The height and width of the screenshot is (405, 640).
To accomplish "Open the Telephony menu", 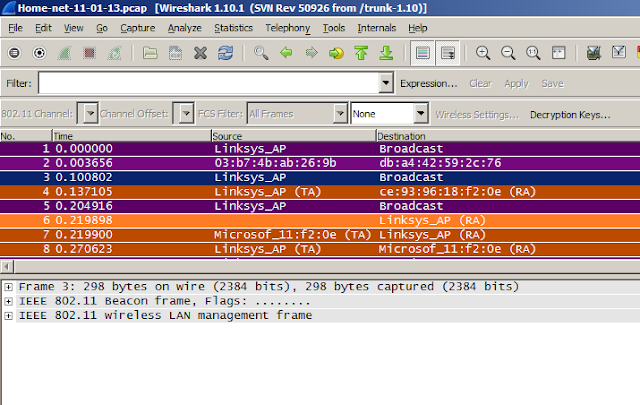I will click(x=288, y=28).
